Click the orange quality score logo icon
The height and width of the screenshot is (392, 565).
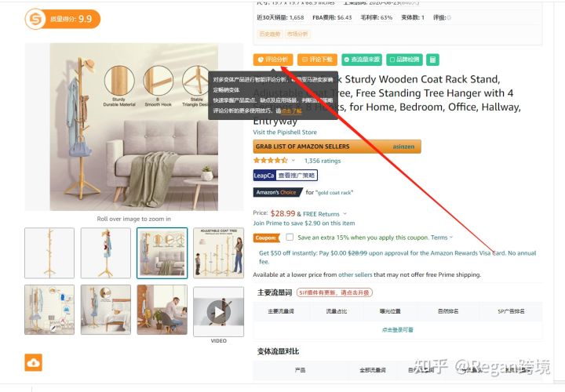tap(35, 19)
